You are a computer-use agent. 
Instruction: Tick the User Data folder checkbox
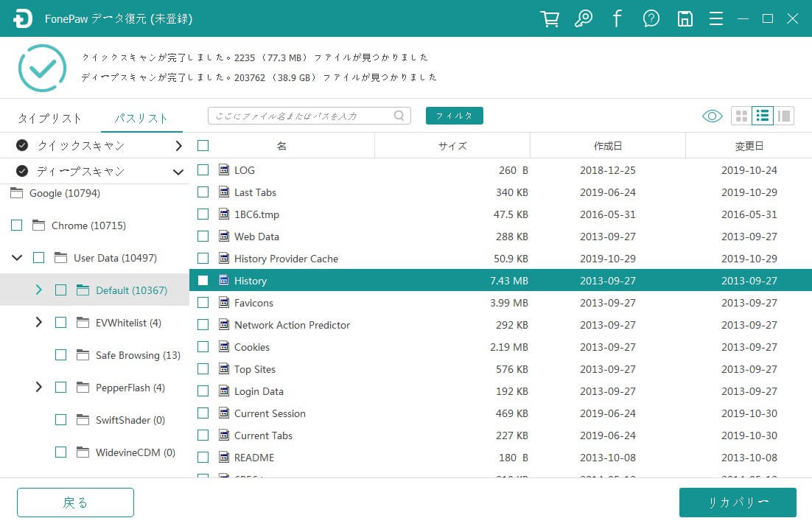pyautogui.click(x=38, y=257)
